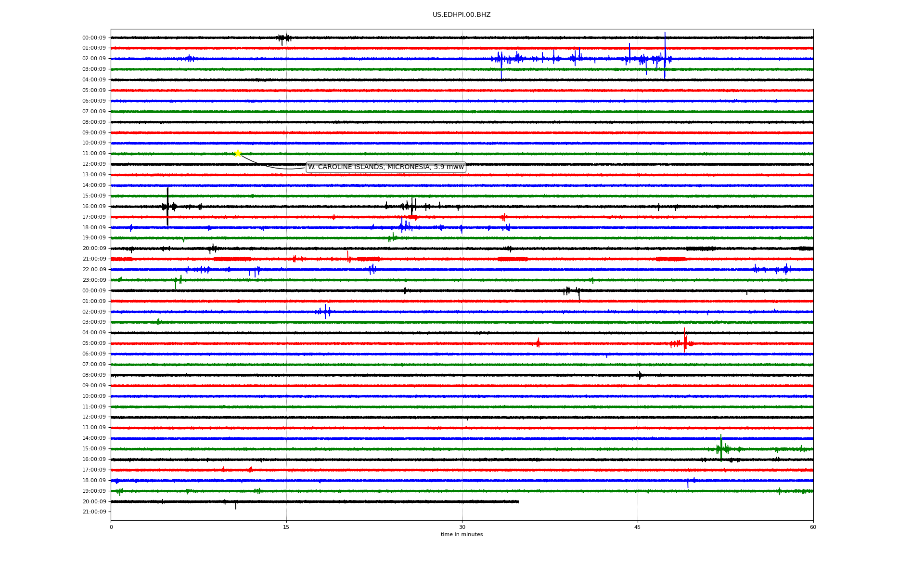Click the 45 tick on the x-axis
The image size is (924, 578).
pos(637,527)
